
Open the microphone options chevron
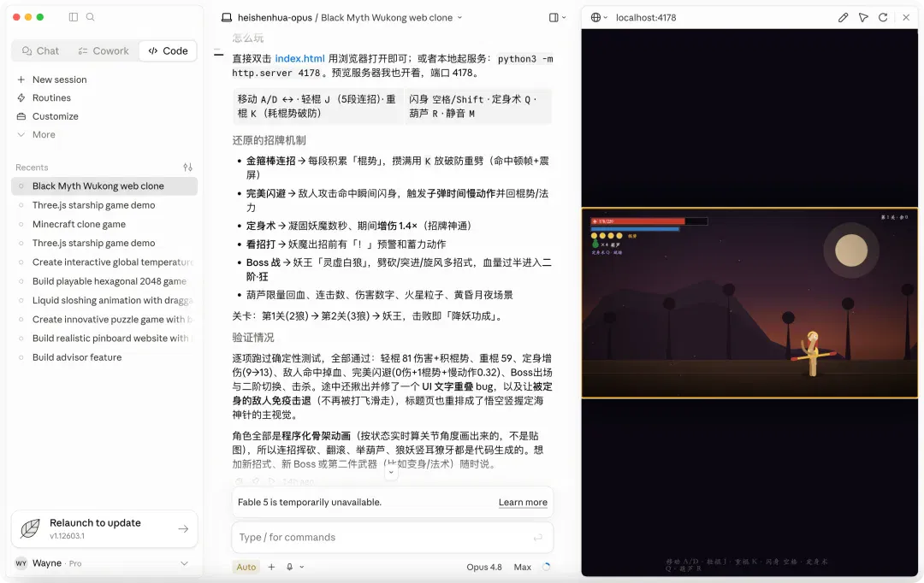click(302, 567)
